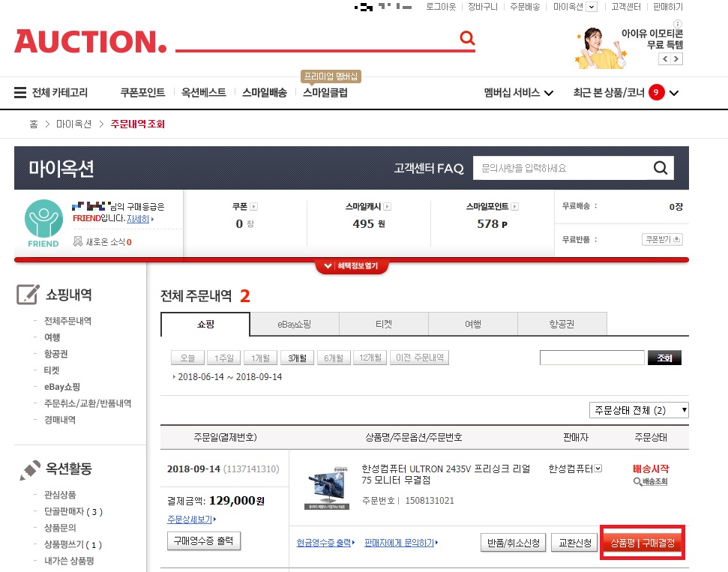The image size is (728, 572).
Task: Click the main search input field
Action: [316, 39]
